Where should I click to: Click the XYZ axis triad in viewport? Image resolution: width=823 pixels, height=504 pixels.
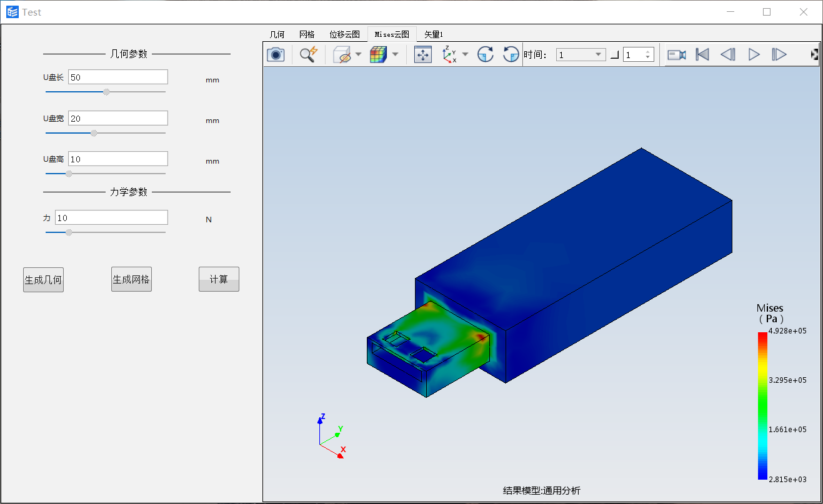pos(331,435)
